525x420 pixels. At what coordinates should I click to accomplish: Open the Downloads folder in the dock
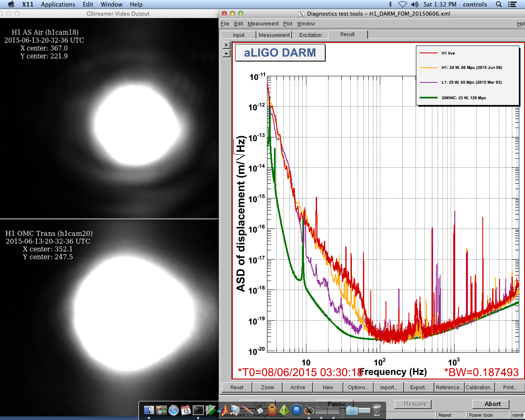(x=352, y=410)
